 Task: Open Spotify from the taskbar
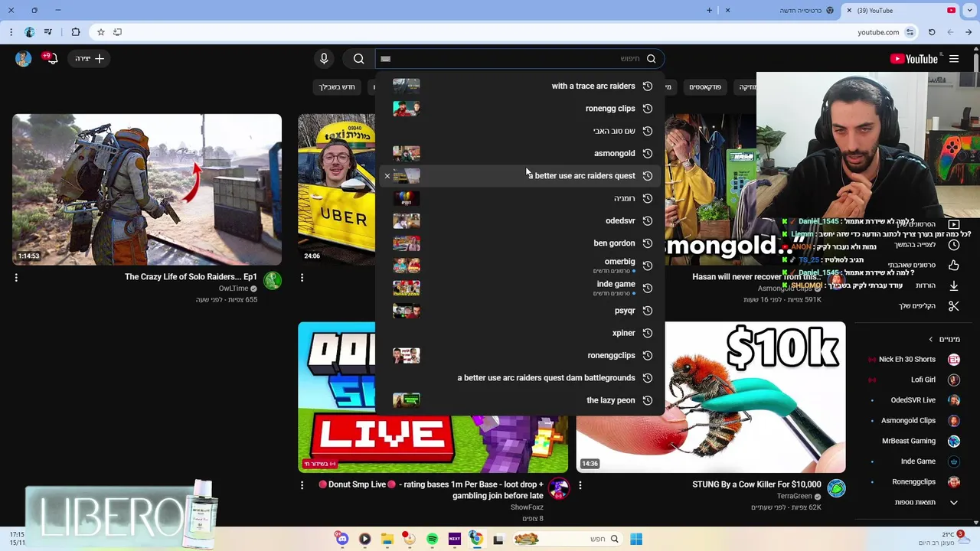pos(433,540)
